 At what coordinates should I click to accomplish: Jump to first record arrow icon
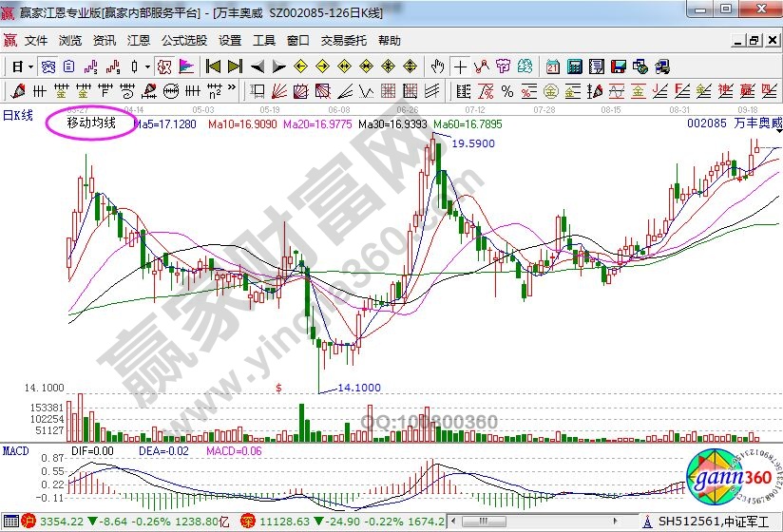[x=213, y=66]
